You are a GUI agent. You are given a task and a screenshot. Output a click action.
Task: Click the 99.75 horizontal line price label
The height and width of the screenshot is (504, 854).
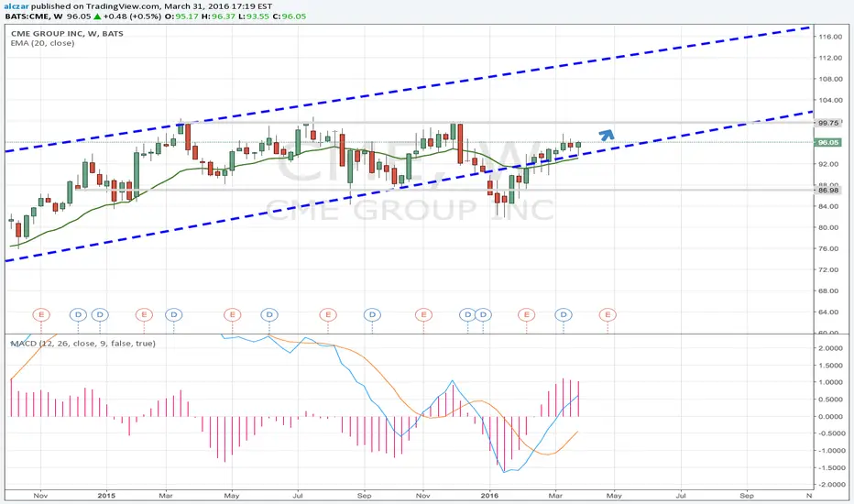[827, 123]
